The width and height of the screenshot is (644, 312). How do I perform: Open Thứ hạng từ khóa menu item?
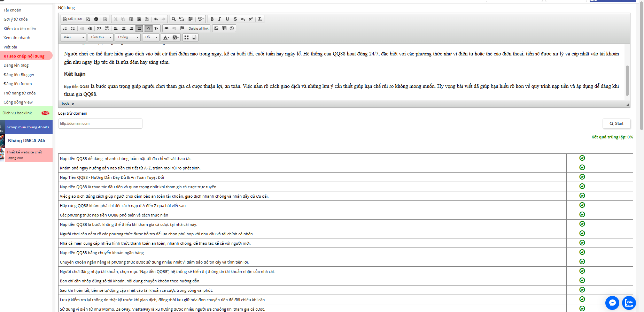20,93
